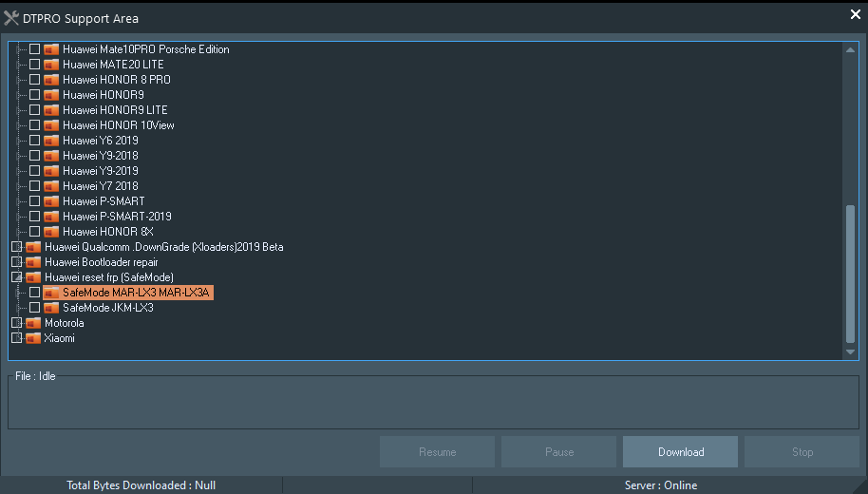Screen dimensions: 868x494
Task: Close the DTPRO Support Area window
Action: click(856, 14)
